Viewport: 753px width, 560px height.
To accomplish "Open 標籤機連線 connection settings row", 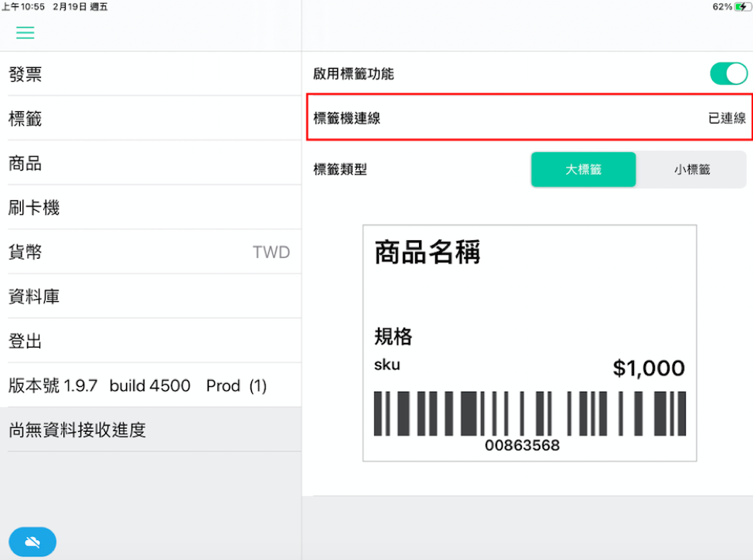I will point(530,117).
